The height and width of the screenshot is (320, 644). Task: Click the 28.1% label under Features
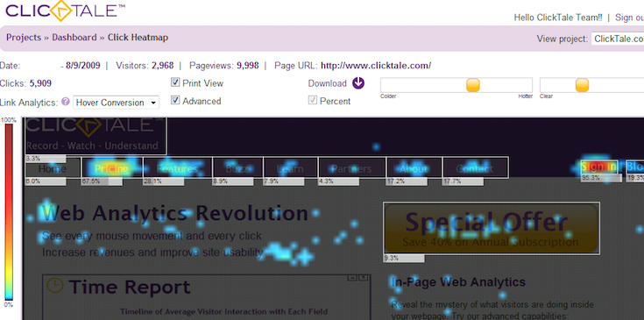coord(164,181)
